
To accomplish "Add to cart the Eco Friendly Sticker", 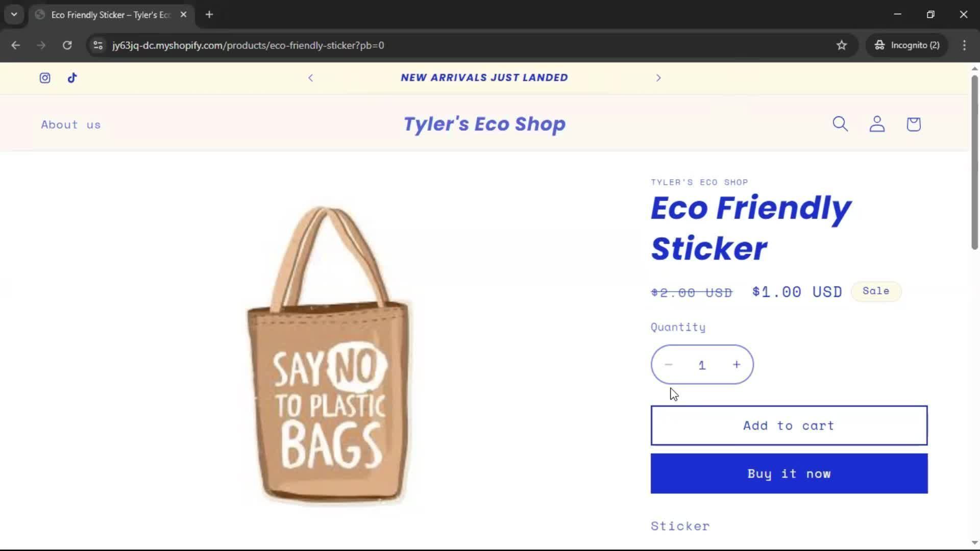I will coord(789,425).
